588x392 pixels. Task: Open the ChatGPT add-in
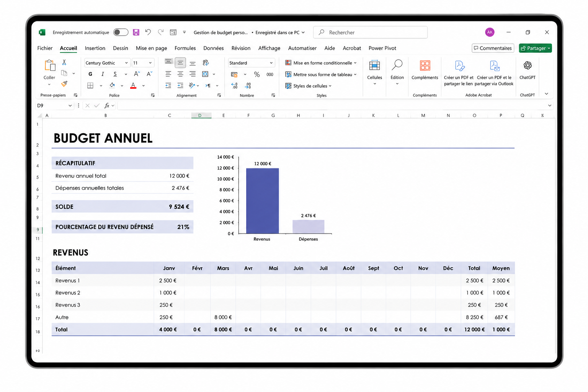pyautogui.click(x=527, y=70)
